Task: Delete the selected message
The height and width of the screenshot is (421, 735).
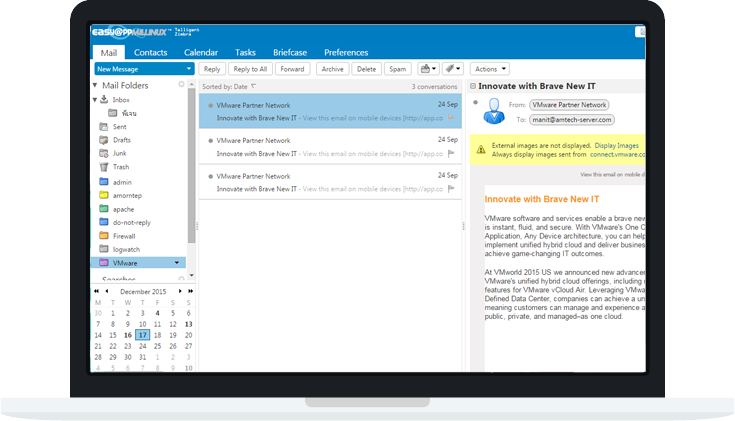Action: coord(366,69)
